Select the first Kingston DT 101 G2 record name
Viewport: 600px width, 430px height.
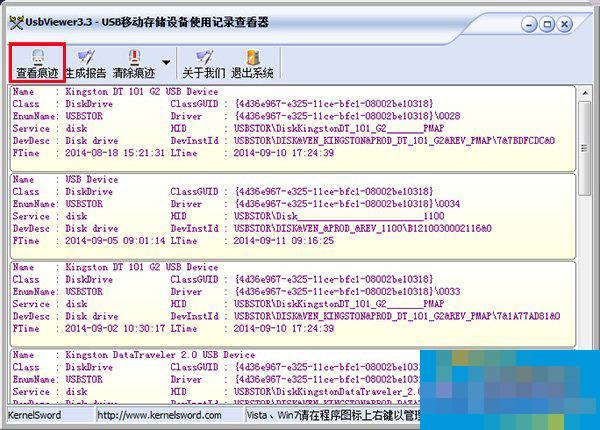click(142, 92)
